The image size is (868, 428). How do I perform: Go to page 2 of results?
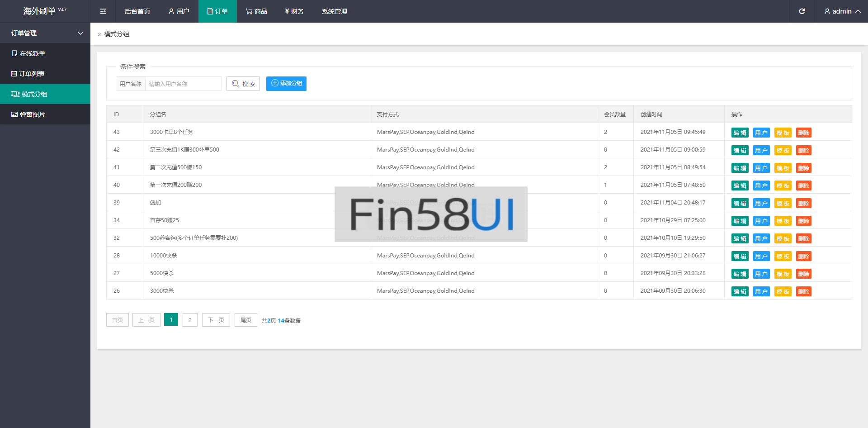click(x=190, y=320)
